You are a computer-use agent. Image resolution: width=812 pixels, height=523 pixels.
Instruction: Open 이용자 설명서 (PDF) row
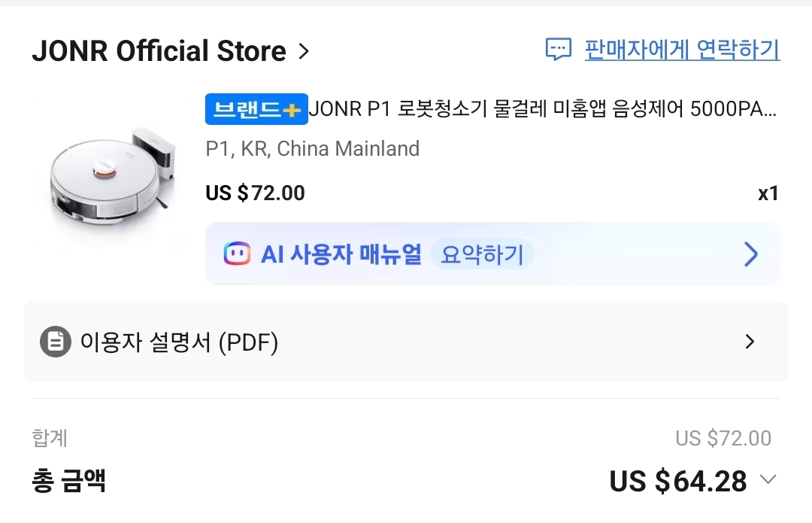[179, 343]
